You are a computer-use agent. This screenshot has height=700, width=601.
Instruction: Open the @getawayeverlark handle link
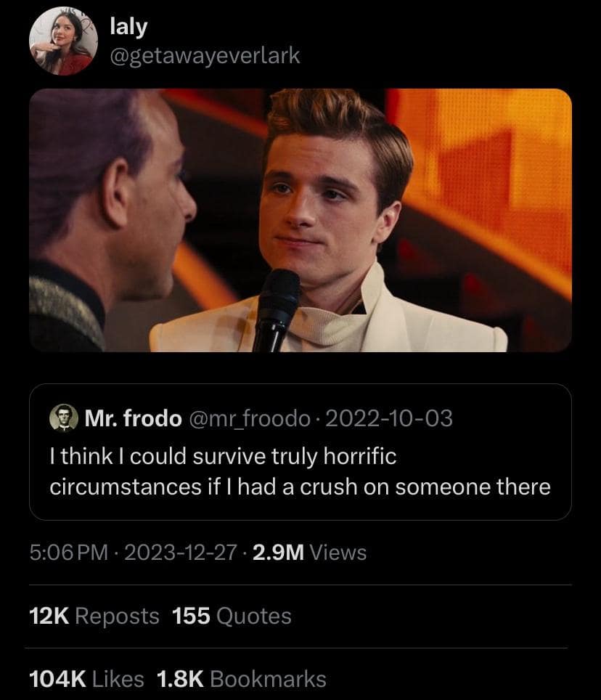(204, 54)
